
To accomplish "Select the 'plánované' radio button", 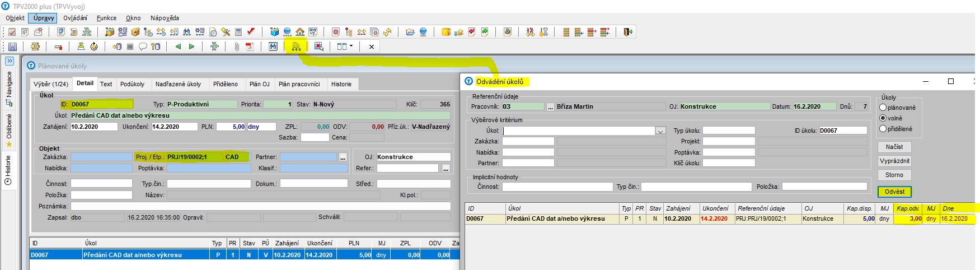I will coord(883,108).
